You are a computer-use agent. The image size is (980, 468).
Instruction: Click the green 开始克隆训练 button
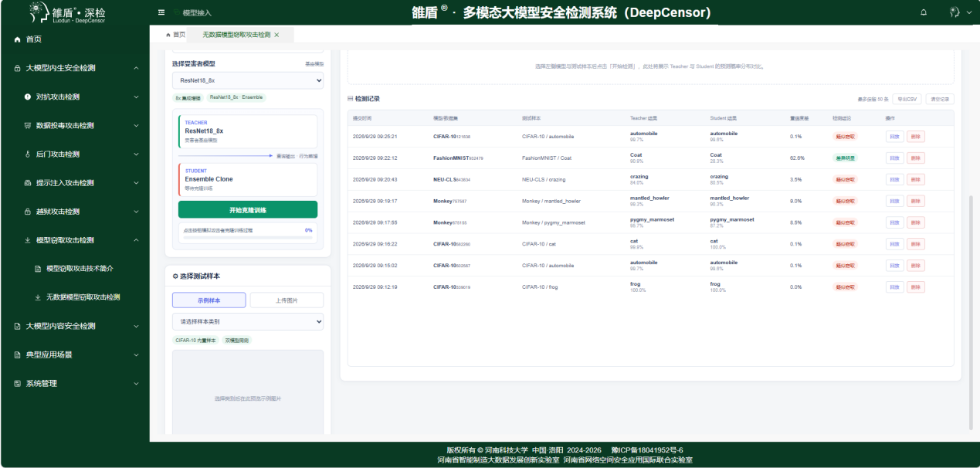[248, 209]
